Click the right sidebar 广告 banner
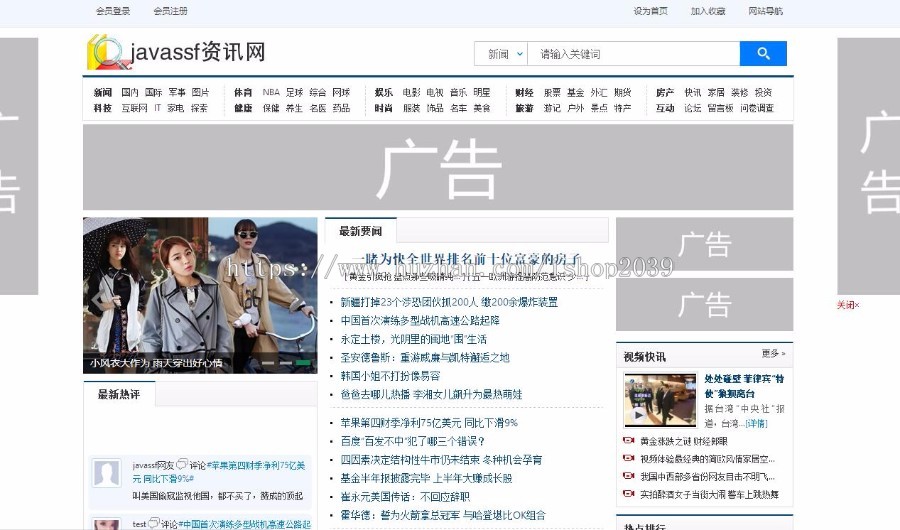The image size is (900, 530). click(x=868, y=166)
